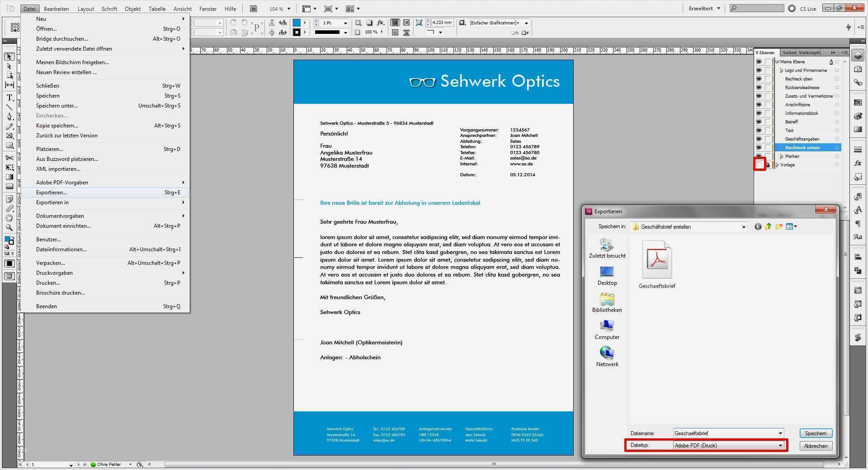Viewport: 868px width, 470px height.
Task: Switch to the Seiten panel tab
Action: [x=788, y=52]
